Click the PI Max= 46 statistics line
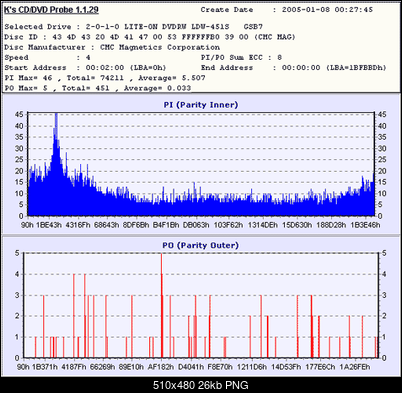 [x=105, y=78]
